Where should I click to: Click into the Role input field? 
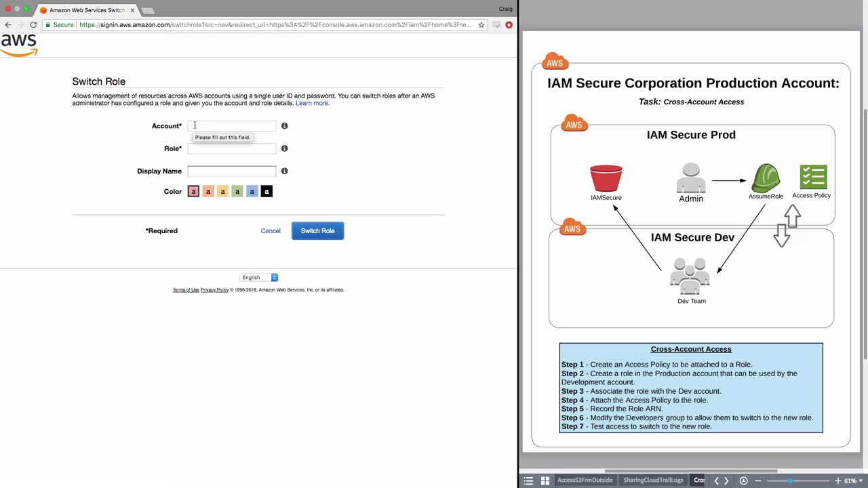[x=232, y=148]
